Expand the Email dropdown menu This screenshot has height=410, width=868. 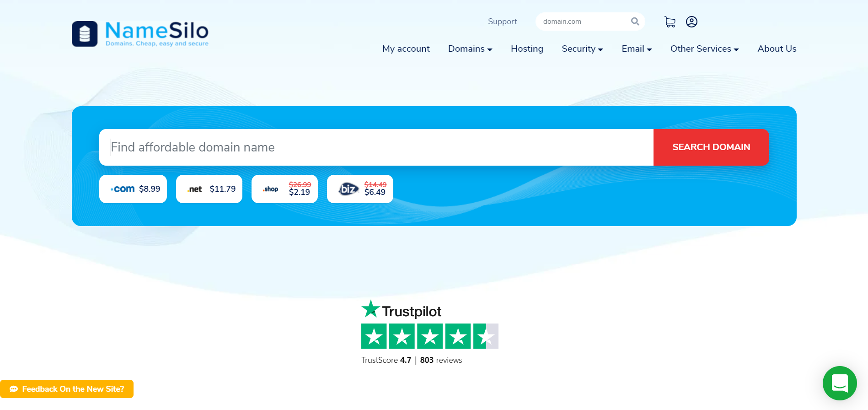coord(637,49)
